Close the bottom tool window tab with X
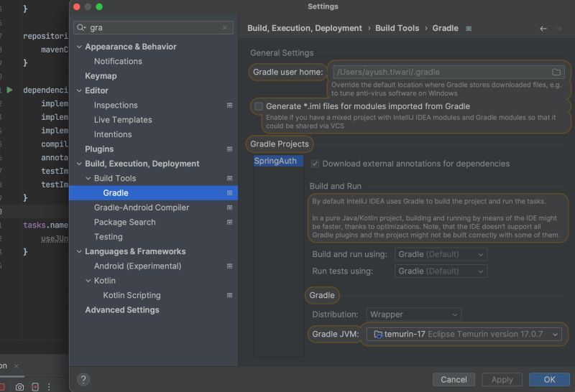 [16, 365]
